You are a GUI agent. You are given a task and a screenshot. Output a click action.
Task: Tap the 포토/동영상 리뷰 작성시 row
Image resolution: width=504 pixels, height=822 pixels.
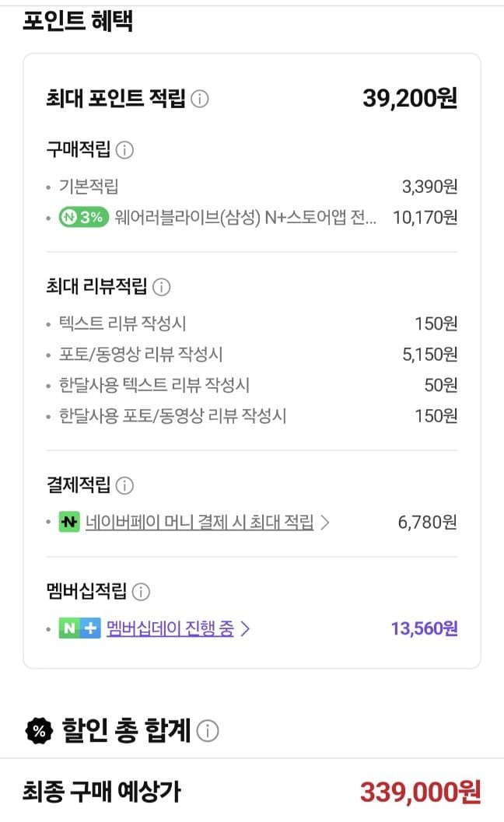point(252,355)
